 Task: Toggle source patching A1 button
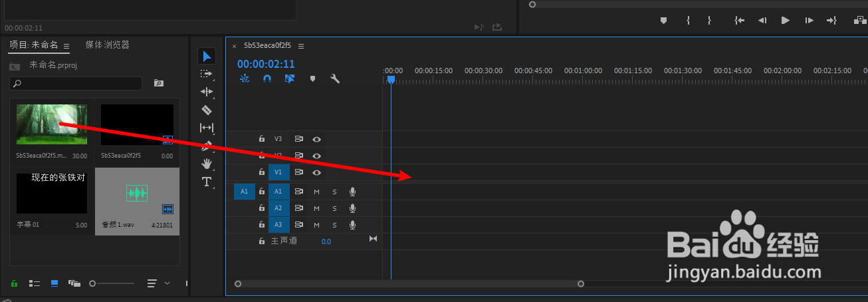pos(244,192)
